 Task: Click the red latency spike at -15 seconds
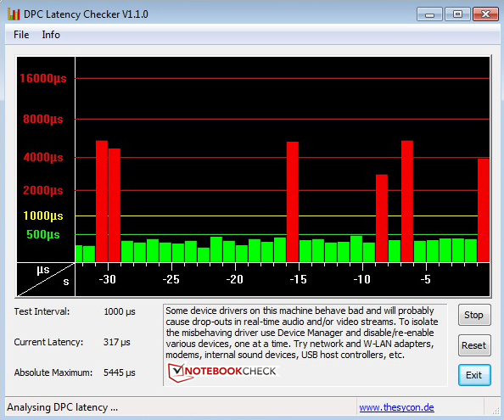pos(293,202)
